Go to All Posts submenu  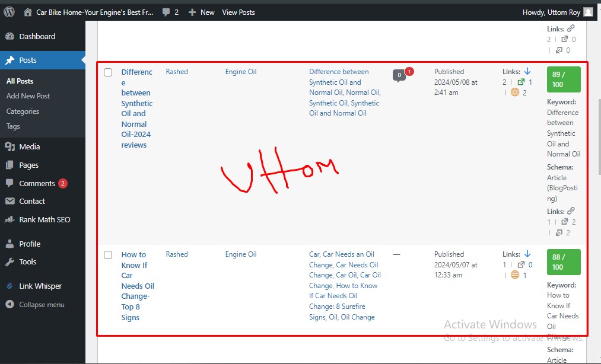[x=20, y=81]
